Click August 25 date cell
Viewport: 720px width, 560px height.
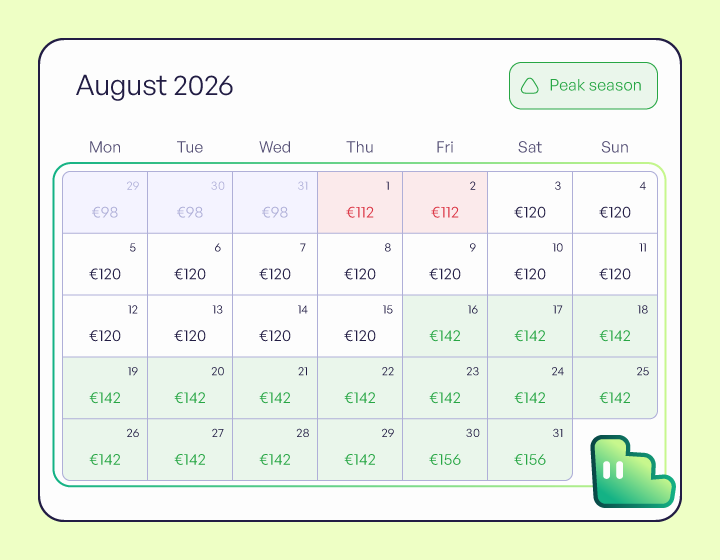pyautogui.click(x=615, y=388)
